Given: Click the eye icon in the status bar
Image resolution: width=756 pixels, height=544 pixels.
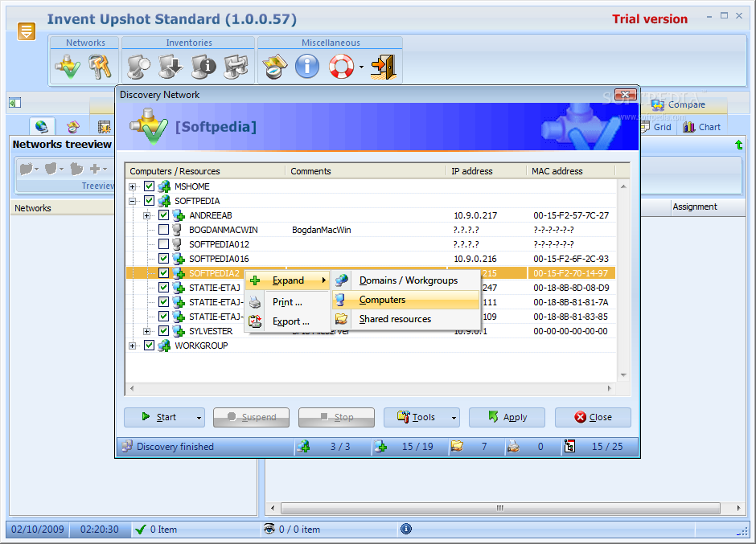Looking at the screenshot, I should [269, 529].
